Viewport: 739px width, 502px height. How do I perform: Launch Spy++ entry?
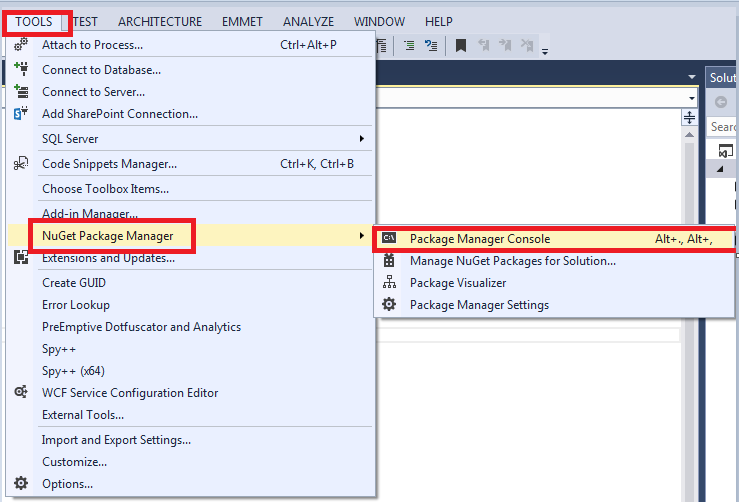pos(191,349)
